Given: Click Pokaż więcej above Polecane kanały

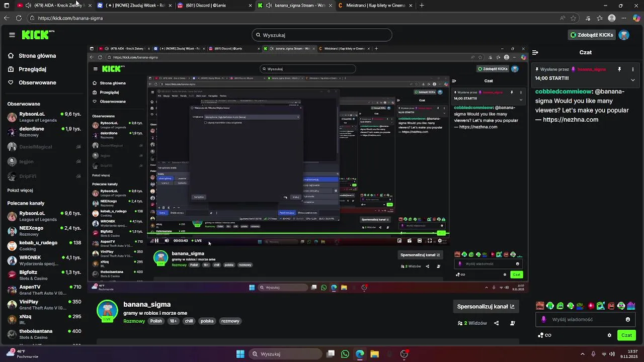Looking at the screenshot, I should tap(20, 191).
